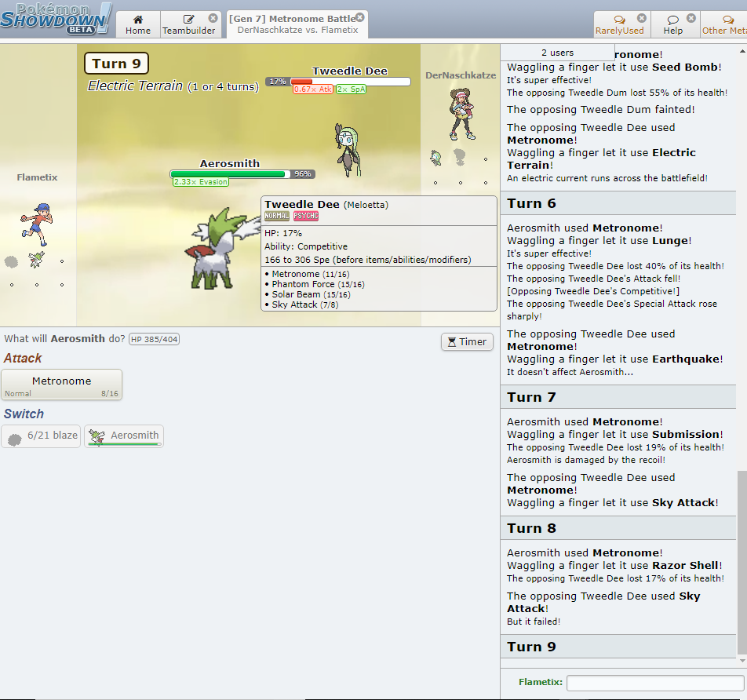The height and width of the screenshot is (700, 747).
Task: Open the Other Metas room tab
Action: [x=723, y=24]
